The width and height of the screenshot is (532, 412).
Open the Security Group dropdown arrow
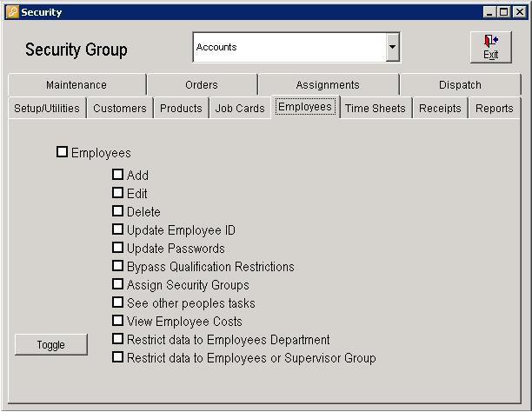click(x=393, y=48)
